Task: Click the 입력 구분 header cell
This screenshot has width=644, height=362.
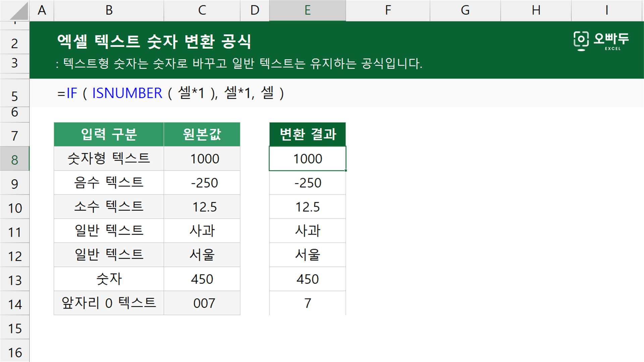Action: pos(109,134)
